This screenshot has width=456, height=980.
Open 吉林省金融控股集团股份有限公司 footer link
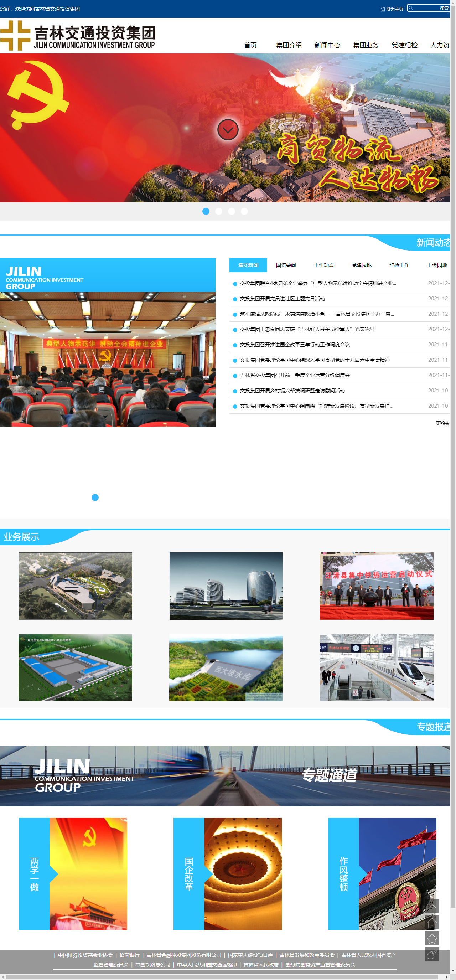[184, 955]
